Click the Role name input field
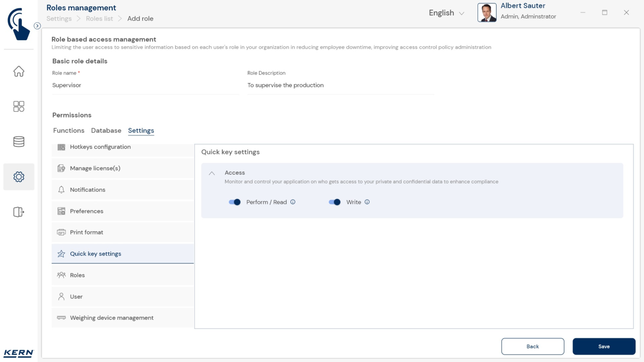The height and width of the screenshot is (362, 644). coord(145,85)
